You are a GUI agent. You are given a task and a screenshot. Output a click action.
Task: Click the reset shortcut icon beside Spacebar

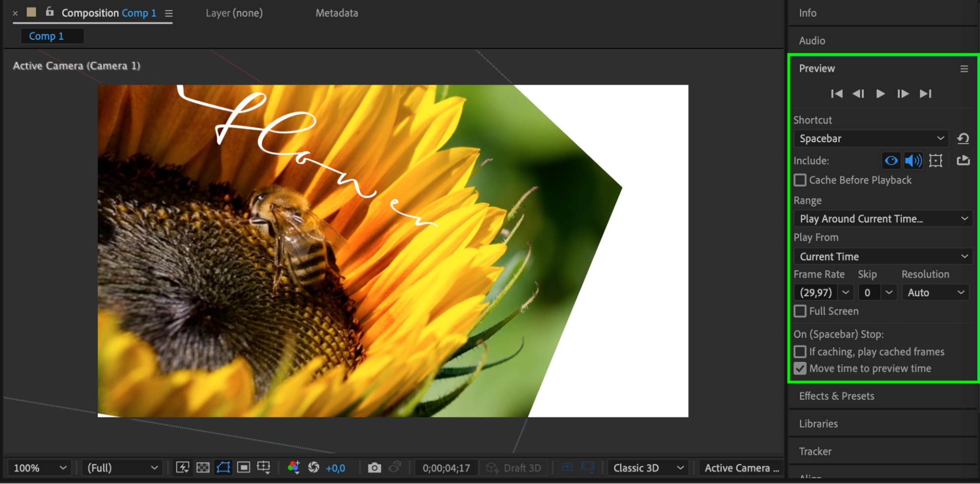pyautogui.click(x=963, y=139)
